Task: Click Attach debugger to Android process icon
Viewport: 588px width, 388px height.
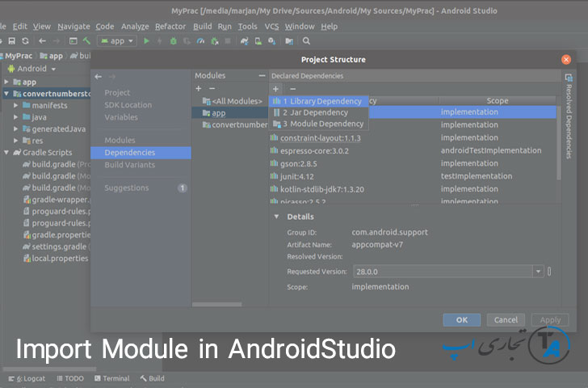Action: coord(215,41)
